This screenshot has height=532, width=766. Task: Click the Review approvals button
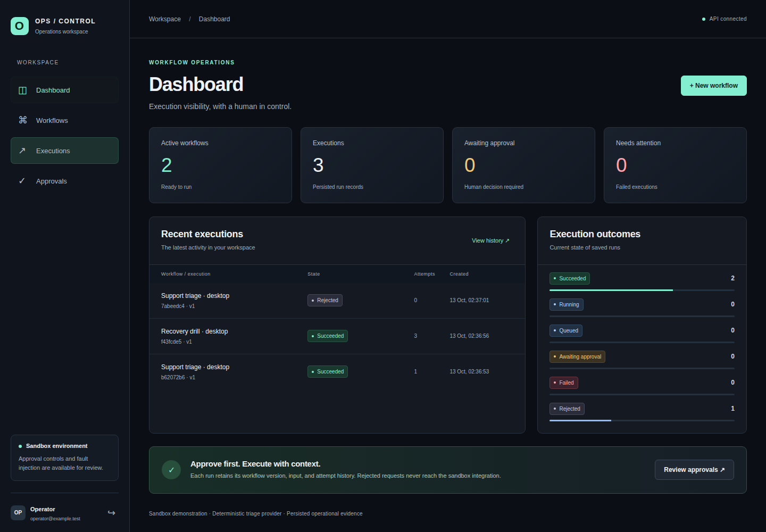pos(694,470)
